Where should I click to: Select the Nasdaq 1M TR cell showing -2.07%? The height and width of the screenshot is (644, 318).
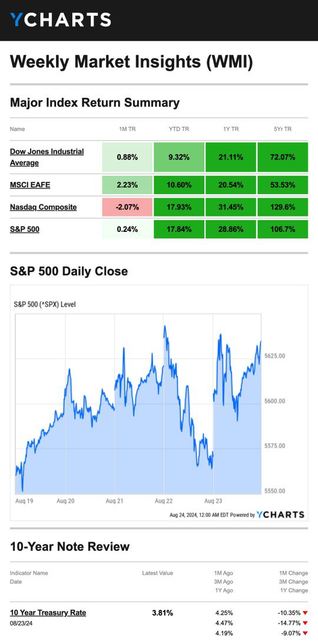(127, 207)
